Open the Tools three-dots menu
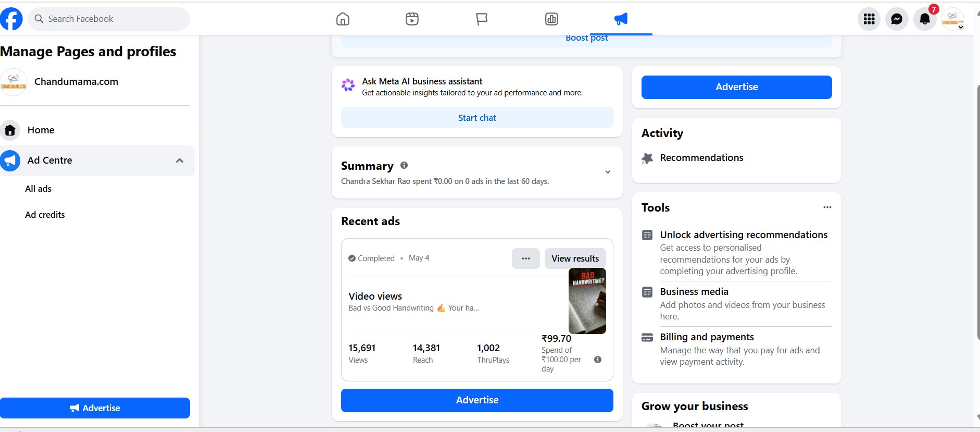The image size is (980, 432). tap(827, 207)
